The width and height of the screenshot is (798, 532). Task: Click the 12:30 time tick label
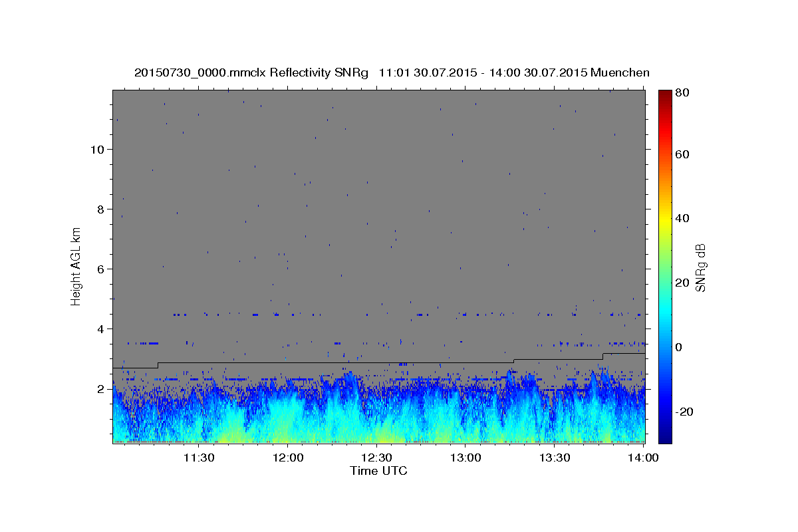point(376,458)
